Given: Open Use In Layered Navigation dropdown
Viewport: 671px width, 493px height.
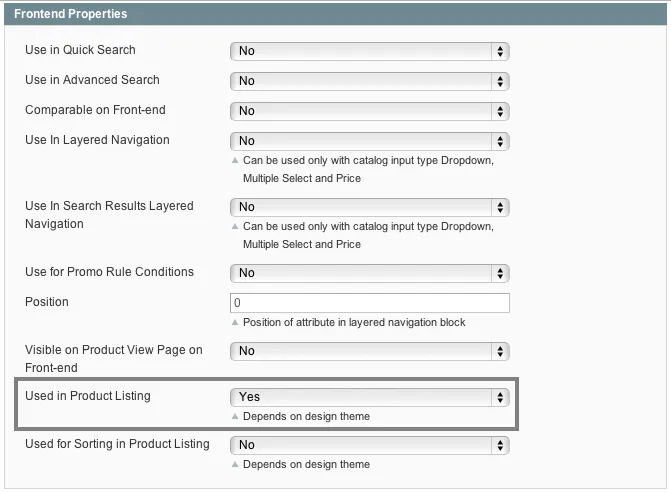Looking at the screenshot, I should [x=369, y=141].
